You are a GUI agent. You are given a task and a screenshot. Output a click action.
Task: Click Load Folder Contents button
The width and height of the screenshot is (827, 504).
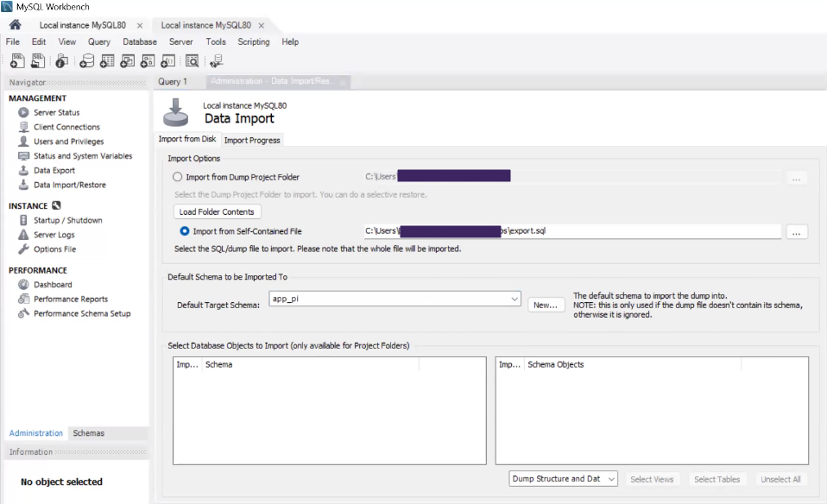[x=217, y=212]
